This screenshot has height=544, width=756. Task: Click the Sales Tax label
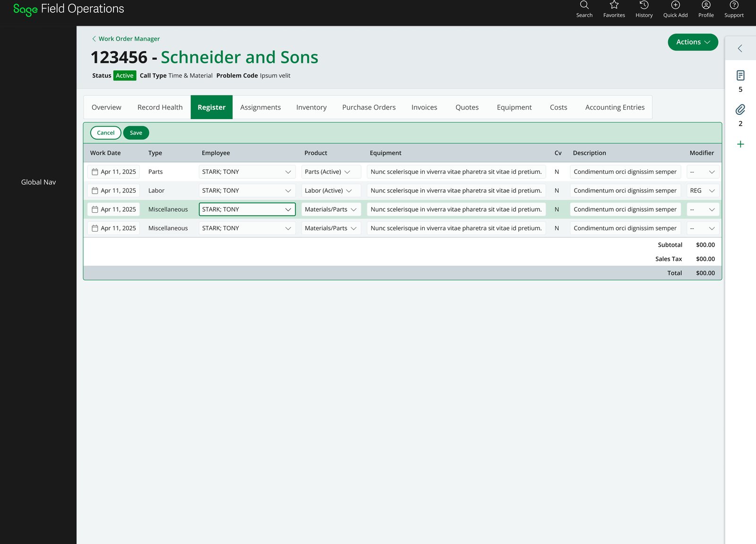669,259
